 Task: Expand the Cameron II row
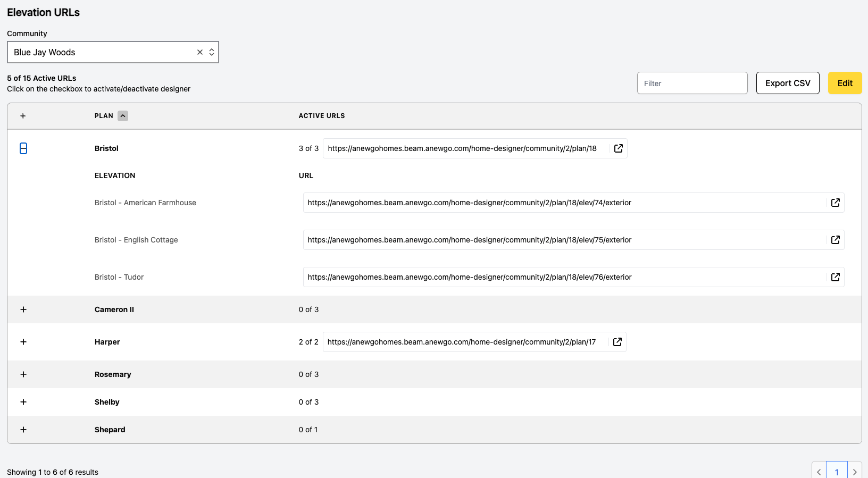(23, 309)
